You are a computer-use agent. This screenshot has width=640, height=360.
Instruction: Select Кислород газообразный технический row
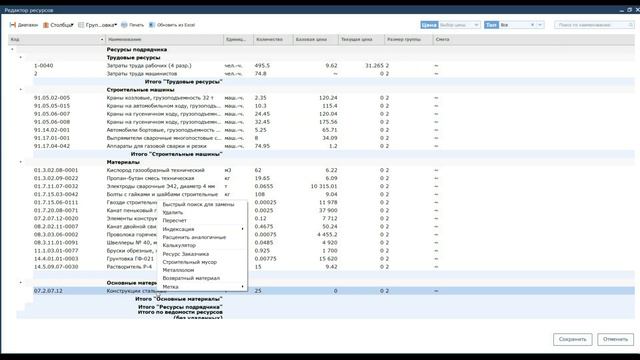pos(334,170)
